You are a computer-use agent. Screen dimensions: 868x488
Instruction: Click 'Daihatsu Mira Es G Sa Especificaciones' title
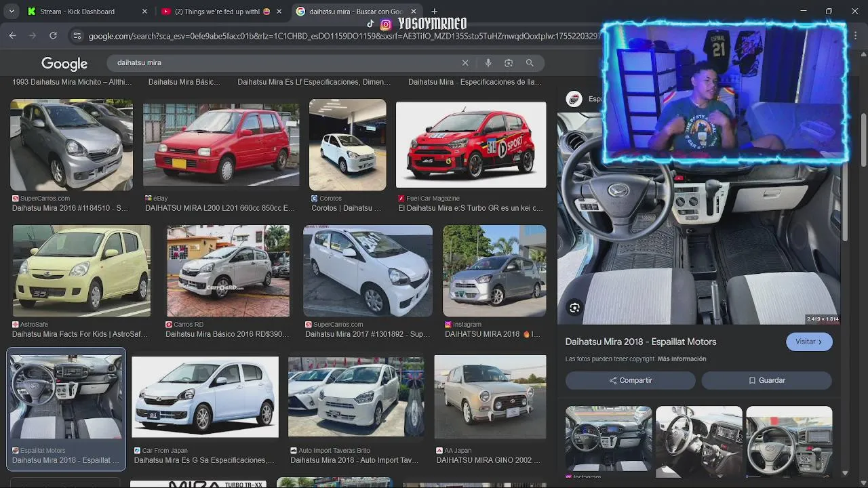(204, 460)
